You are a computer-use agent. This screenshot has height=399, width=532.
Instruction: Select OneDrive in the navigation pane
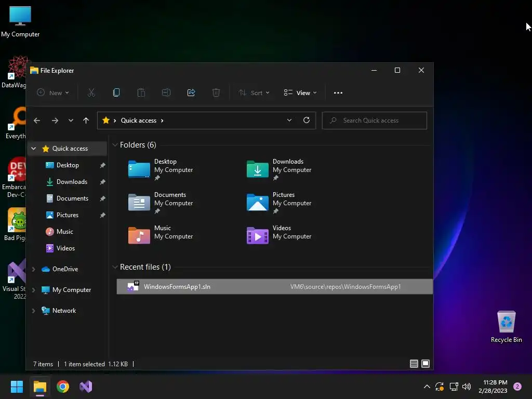pos(65,269)
